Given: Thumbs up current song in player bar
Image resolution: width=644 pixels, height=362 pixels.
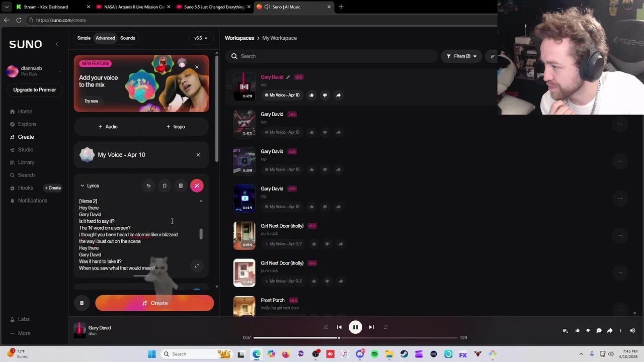Looking at the screenshot, I should [577, 330].
